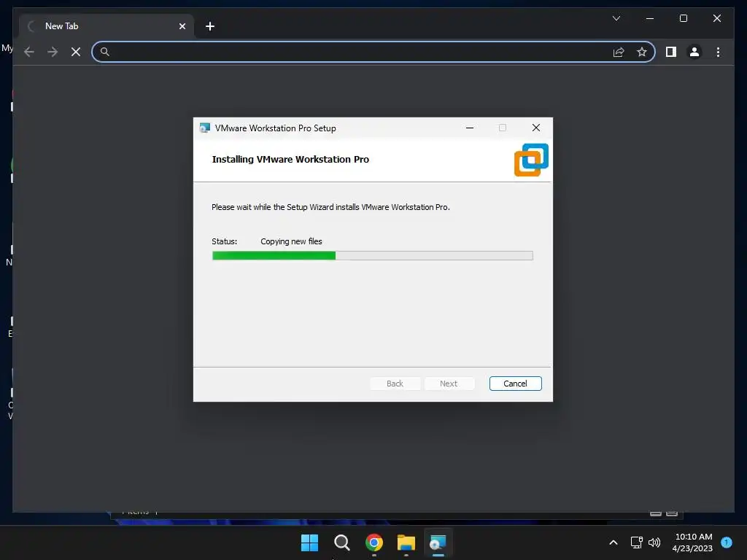Cancel the VMware Workstation Pro installation
The width and height of the screenshot is (747, 560).
point(515,384)
